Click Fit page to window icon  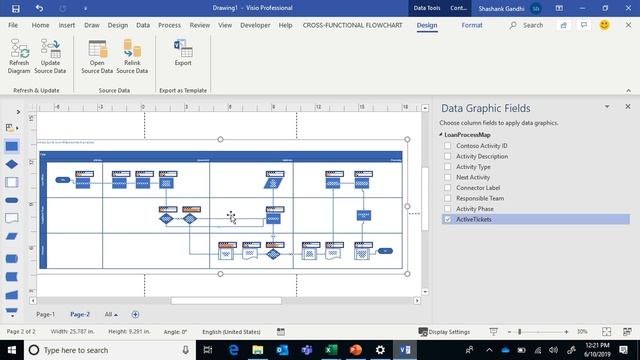(607, 332)
